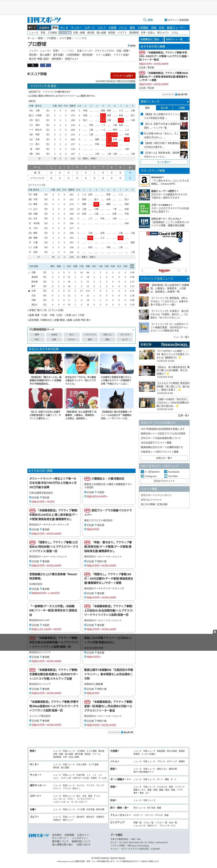
Task: Click the 日刊スポーツ PREMIUM icon
Action: click(144, 222)
